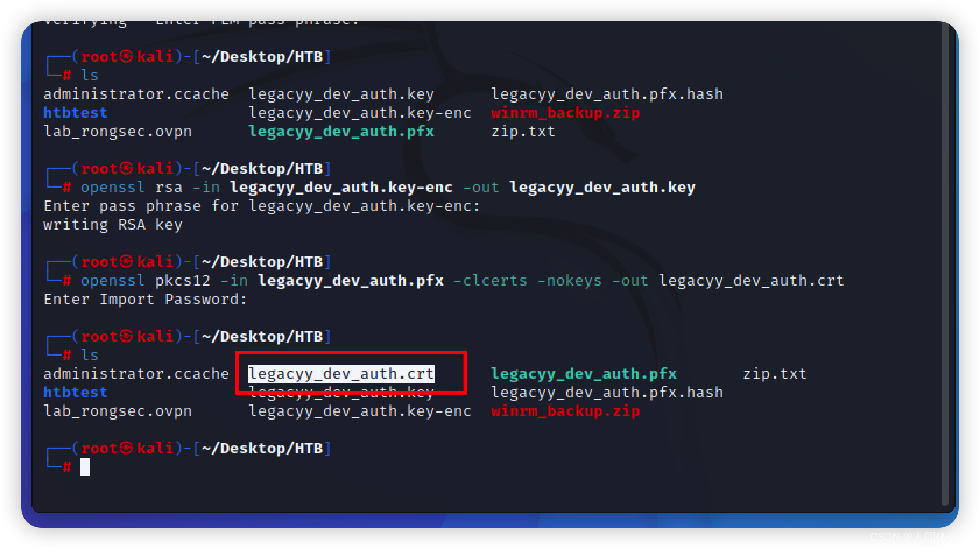Click the 'Enter Import Password:' line
980x549 pixels.
(146, 300)
